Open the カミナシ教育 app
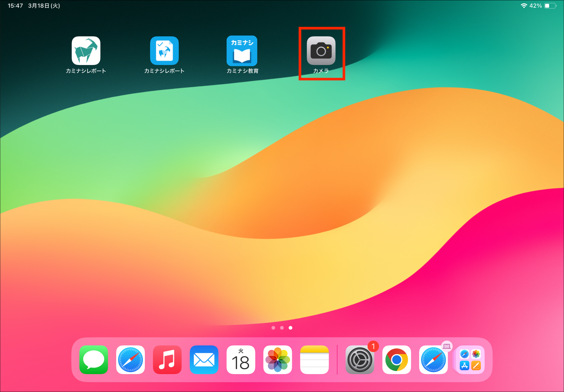The height and width of the screenshot is (392, 564). (x=242, y=51)
